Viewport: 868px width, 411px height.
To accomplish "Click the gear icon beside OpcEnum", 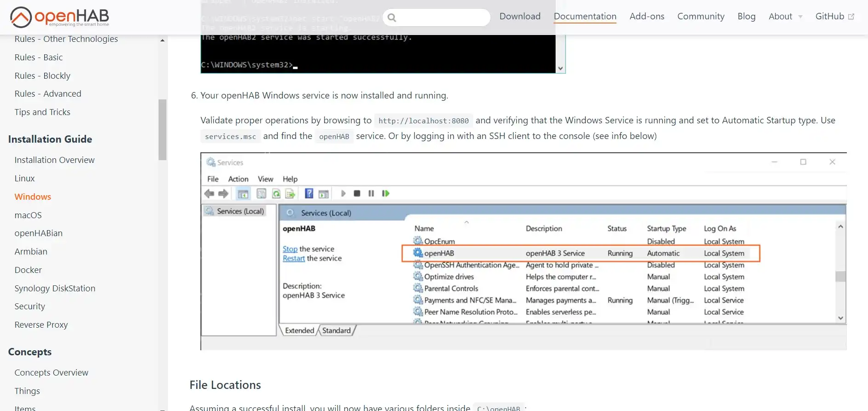I will tap(418, 241).
